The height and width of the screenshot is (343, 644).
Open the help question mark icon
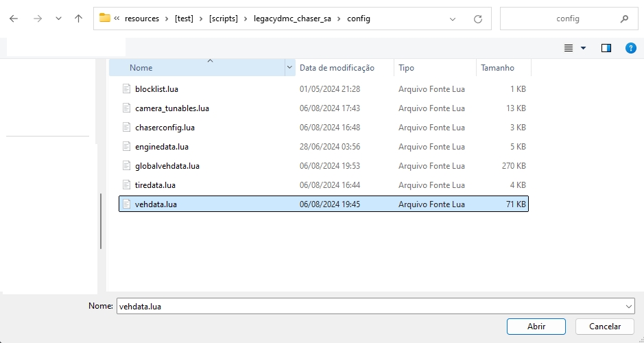tap(630, 48)
